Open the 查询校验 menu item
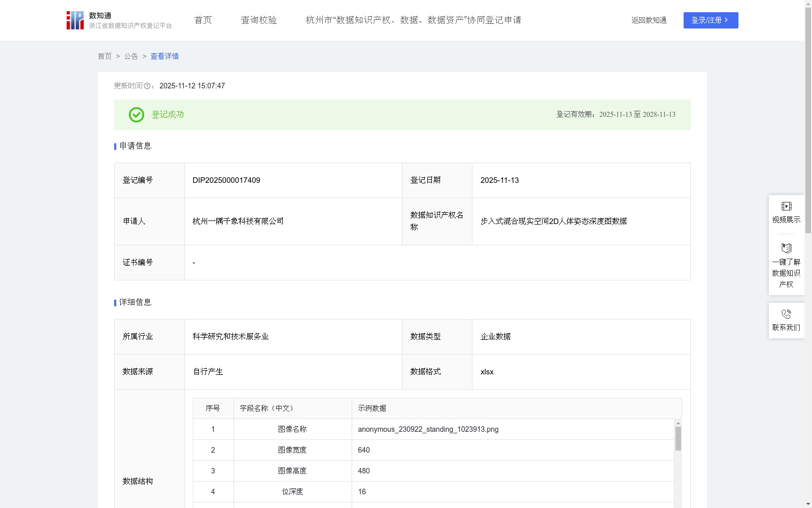The image size is (812, 508). tap(259, 20)
